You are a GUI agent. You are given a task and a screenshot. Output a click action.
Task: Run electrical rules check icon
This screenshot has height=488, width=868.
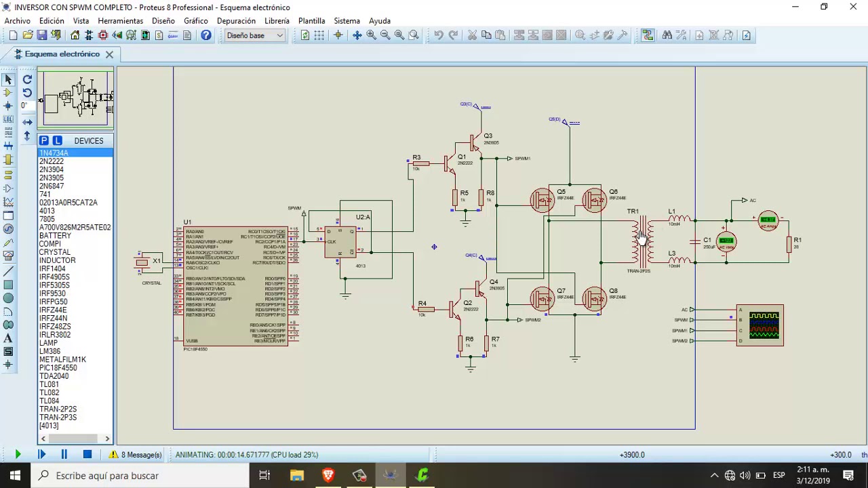click(x=747, y=35)
